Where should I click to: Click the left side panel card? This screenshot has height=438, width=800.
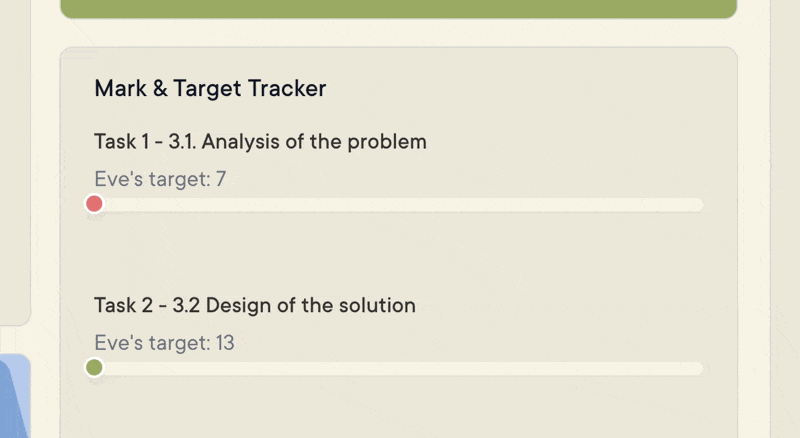(15, 161)
